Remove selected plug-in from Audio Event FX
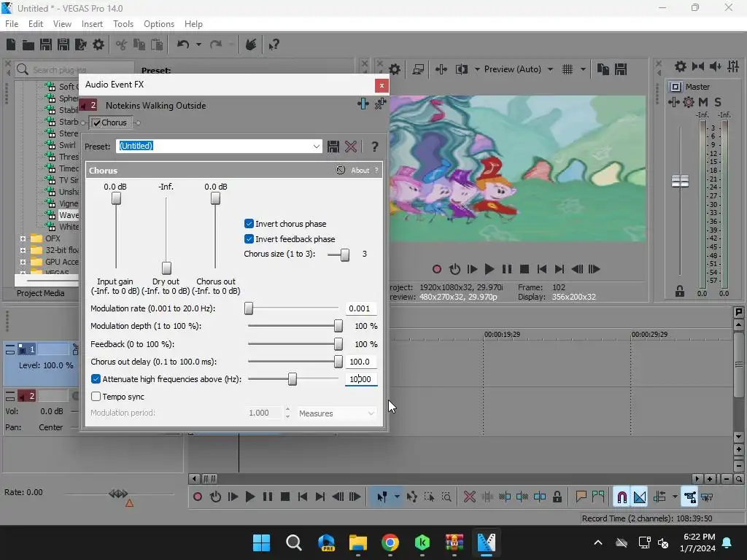Viewport: 747px width, 560px height. [x=380, y=104]
